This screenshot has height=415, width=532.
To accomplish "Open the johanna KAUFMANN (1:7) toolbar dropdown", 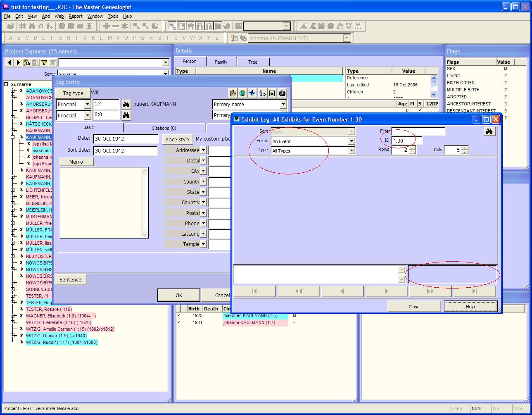I will [347, 38].
